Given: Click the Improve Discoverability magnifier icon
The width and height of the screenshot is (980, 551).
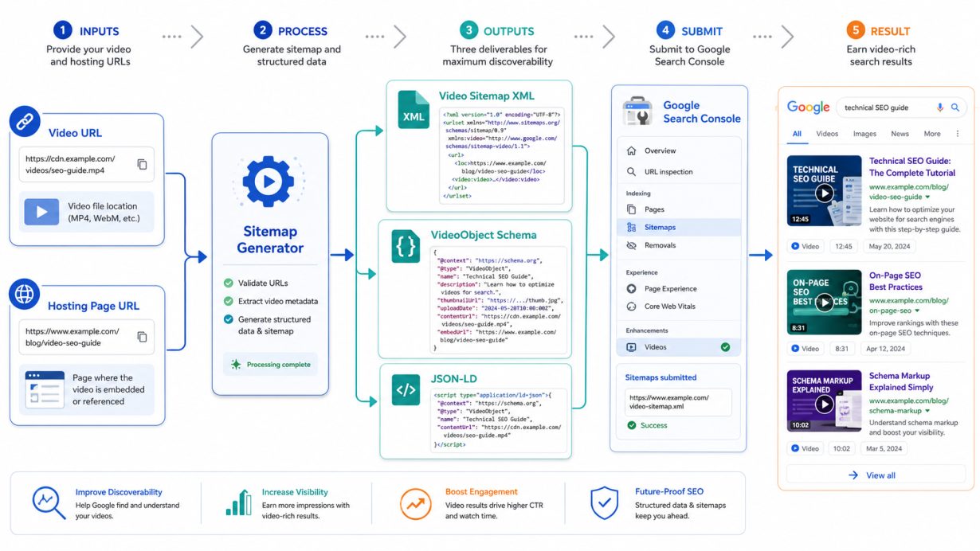Looking at the screenshot, I should click(49, 503).
